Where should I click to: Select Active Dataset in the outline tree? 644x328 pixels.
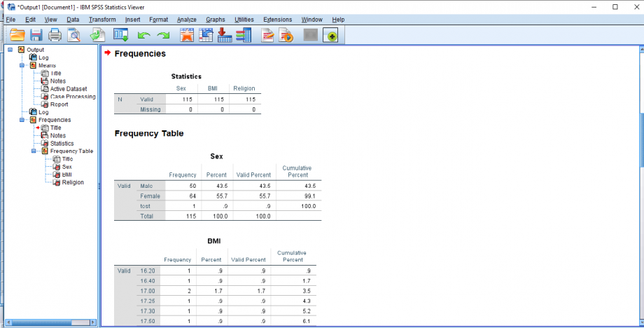(x=68, y=89)
